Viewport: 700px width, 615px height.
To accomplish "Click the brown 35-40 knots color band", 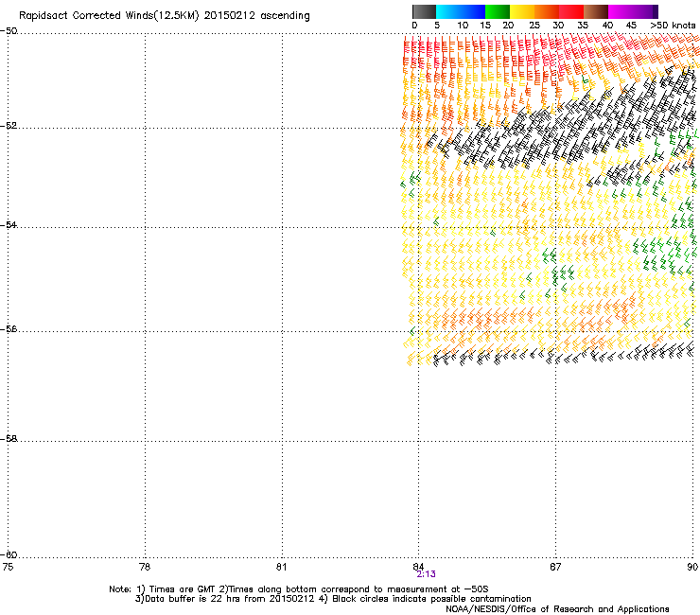I will point(596,11).
